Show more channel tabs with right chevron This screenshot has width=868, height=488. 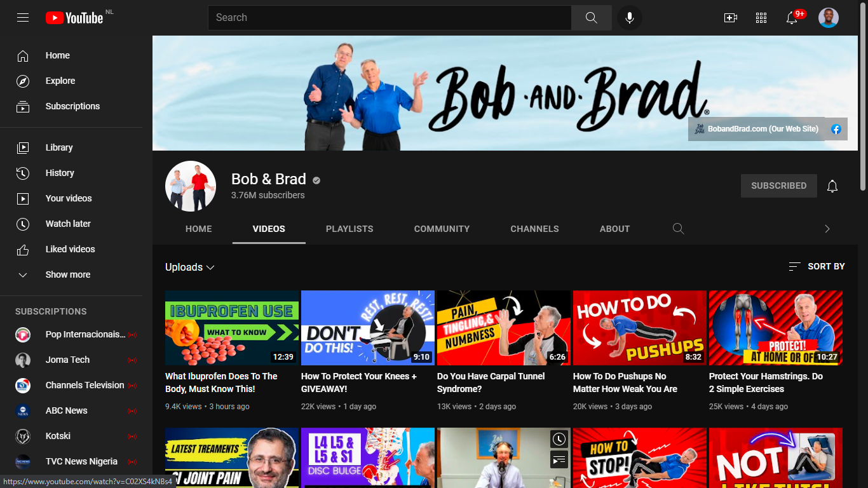(x=827, y=229)
